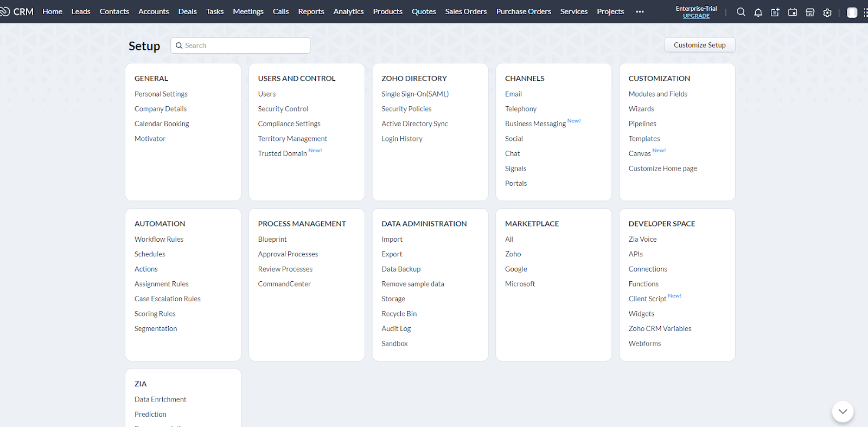Viewport: 868px width, 427px height.
Task: Open Active Directory Sync
Action: (x=414, y=124)
